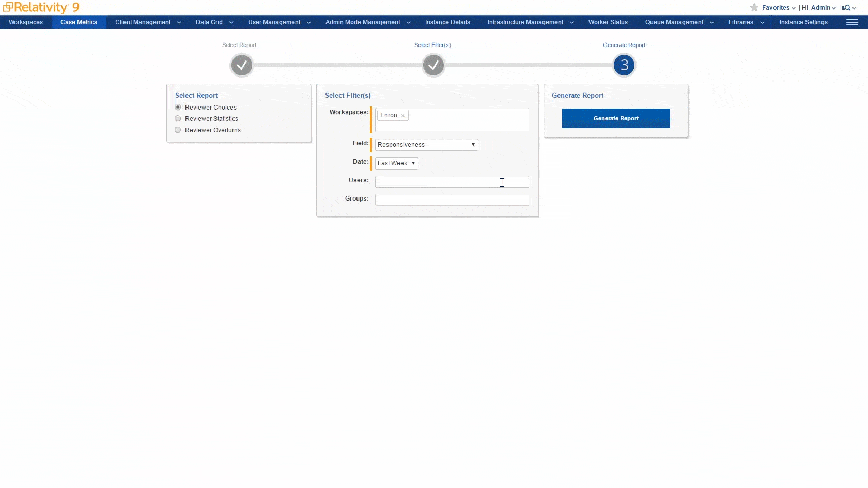Image resolution: width=868 pixels, height=488 pixels.
Task: Open the quick search magnifier icon
Action: [x=846, y=8]
